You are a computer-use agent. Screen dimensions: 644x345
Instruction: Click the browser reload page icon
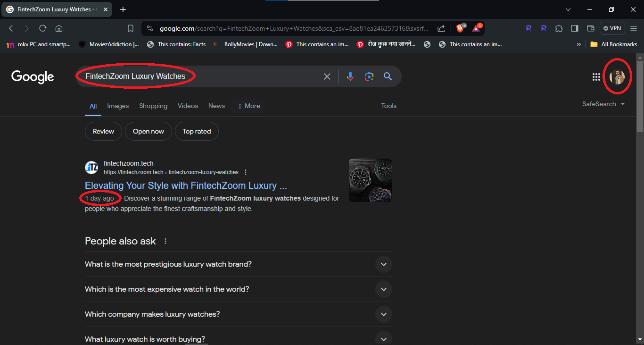pos(42,28)
